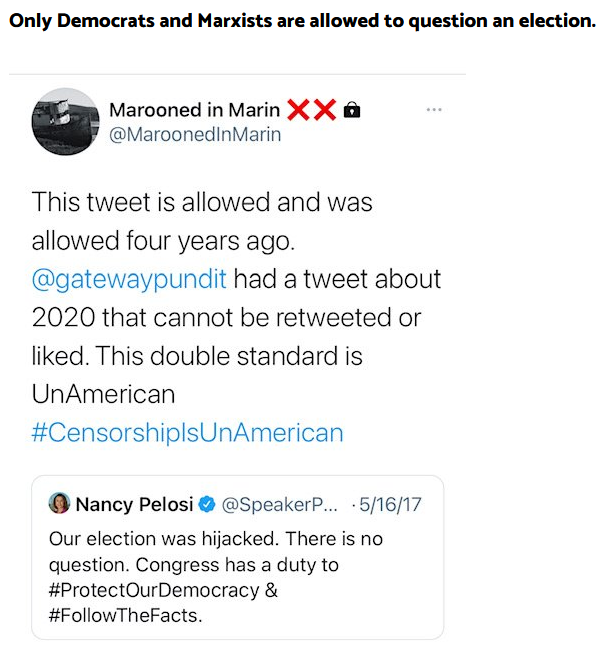Open the quoted tweet 'Our election was hijacked'

[238, 557]
